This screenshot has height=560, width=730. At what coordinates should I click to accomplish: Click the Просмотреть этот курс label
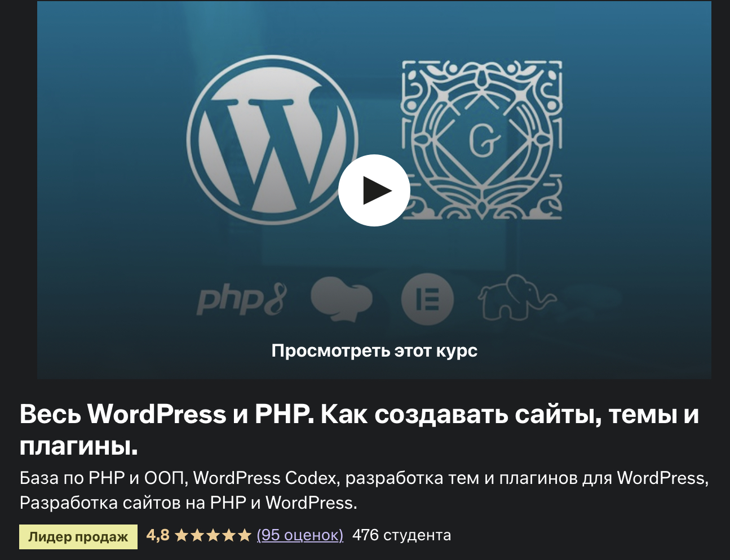click(374, 350)
